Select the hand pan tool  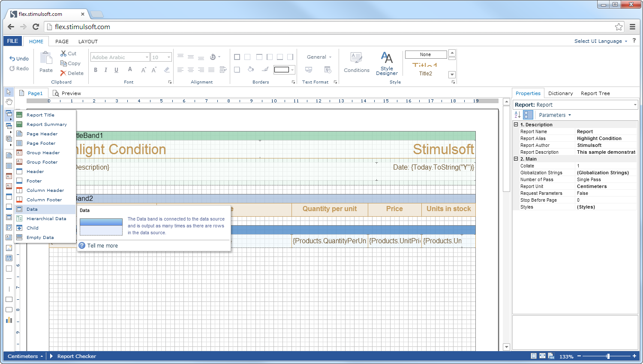tap(9, 101)
